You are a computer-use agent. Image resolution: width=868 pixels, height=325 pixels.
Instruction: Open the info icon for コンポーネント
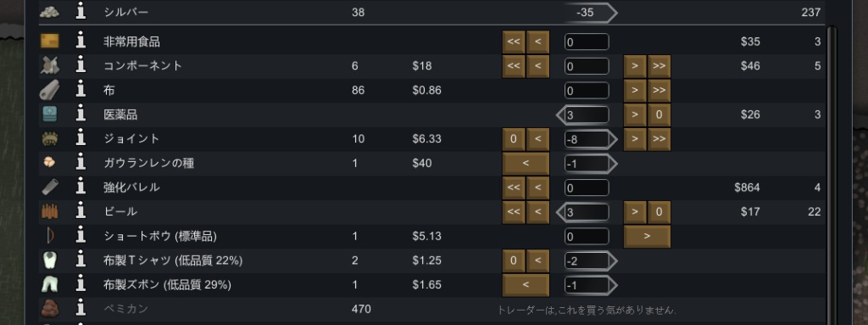point(81,66)
